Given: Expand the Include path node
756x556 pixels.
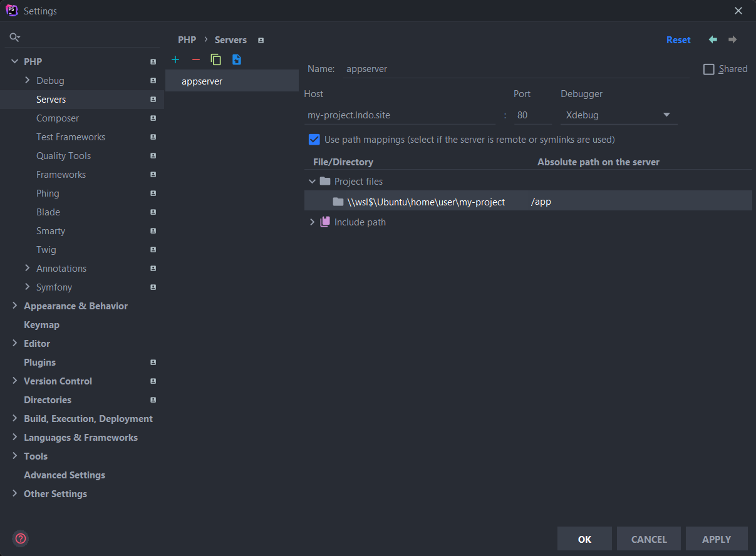Looking at the screenshot, I should (x=312, y=221).
